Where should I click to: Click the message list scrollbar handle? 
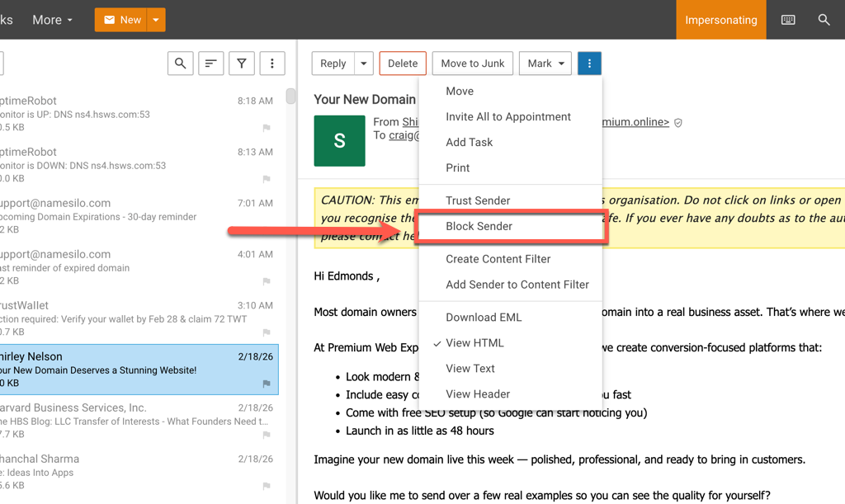coord(290,97)
